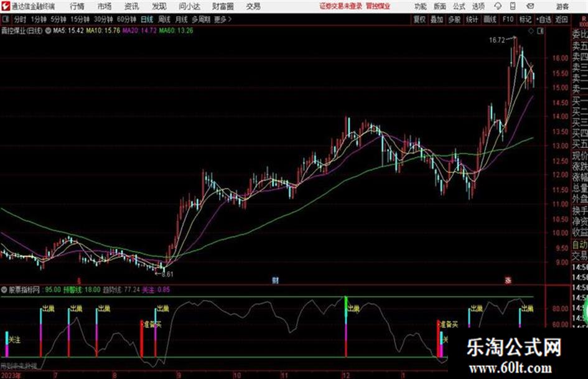This screenshot has width=588, height=379.
Task: Click the red R icon at right panel top
Action: click(x=584, y=19)
